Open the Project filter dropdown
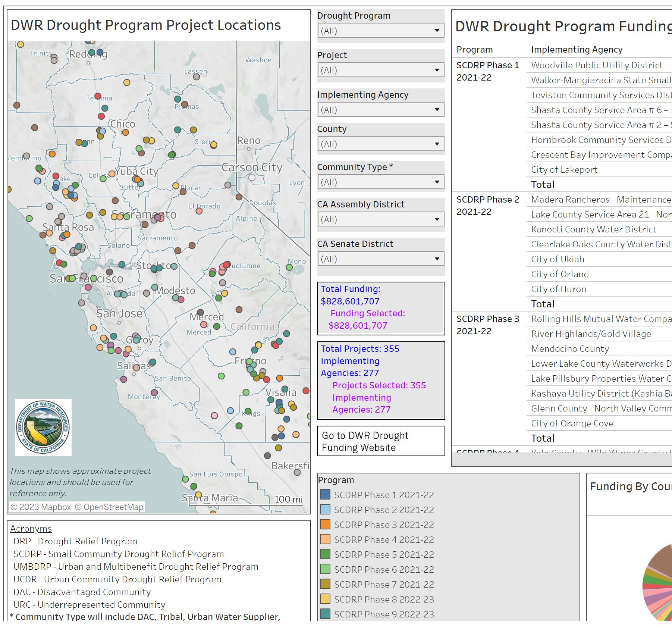672x626 pixels. click(381, 70)
